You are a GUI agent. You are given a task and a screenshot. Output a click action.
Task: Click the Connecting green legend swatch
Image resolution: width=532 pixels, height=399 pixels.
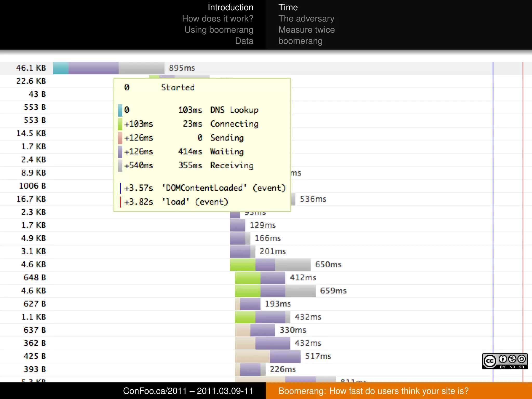pos(120,124)
